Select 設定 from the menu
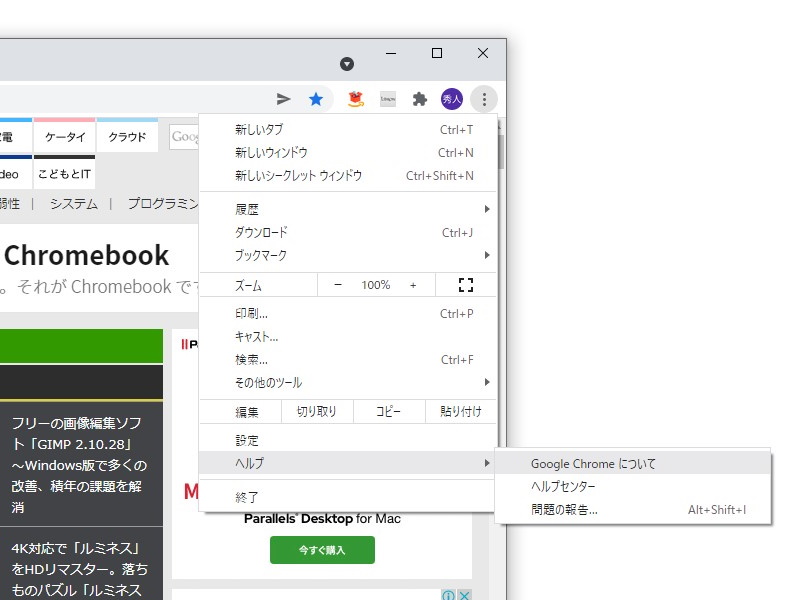800x600 pixels. pyautogui.click(x=246, y=438)
